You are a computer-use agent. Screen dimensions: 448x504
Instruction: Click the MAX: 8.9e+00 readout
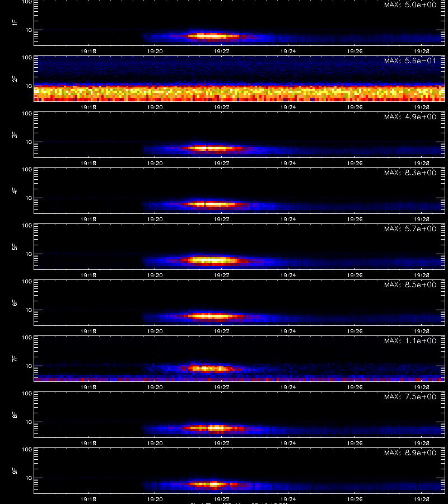coord(410,452)
